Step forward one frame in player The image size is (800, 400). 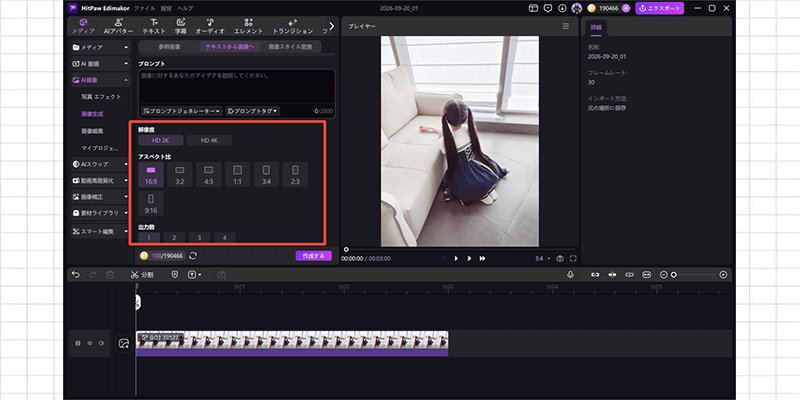(x=469, y=259)
